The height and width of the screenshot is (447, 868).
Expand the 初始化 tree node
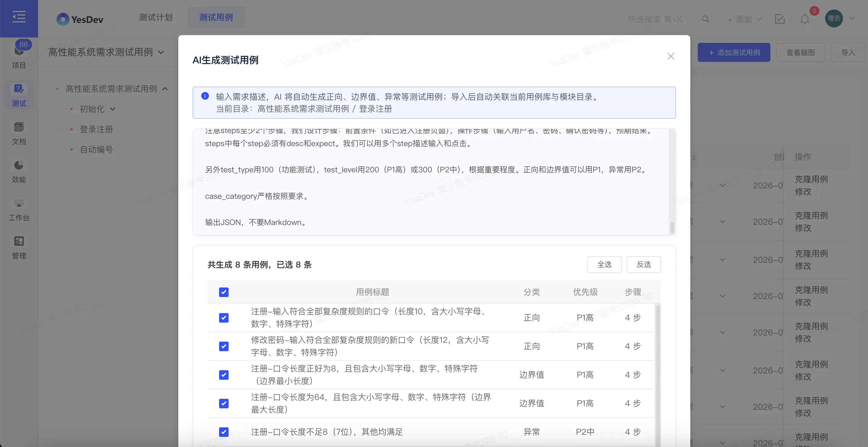click(x=113, y=109)
